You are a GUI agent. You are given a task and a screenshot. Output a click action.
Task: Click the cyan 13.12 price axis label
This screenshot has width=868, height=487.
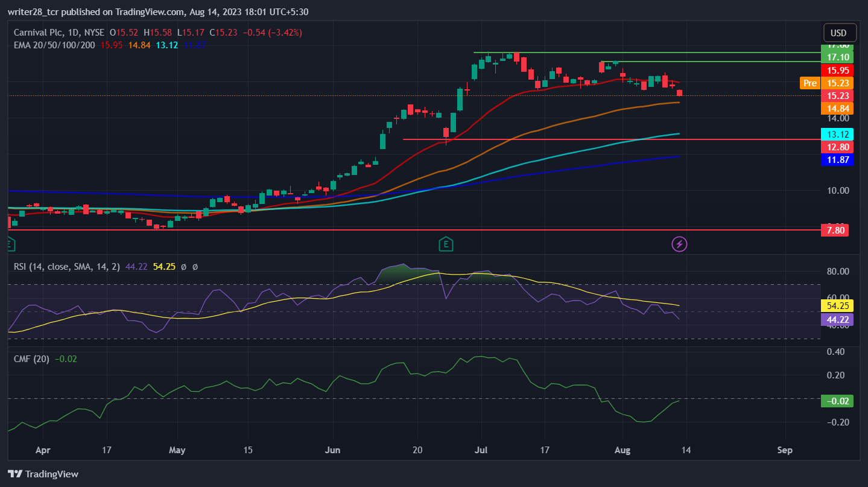point(838,134)
